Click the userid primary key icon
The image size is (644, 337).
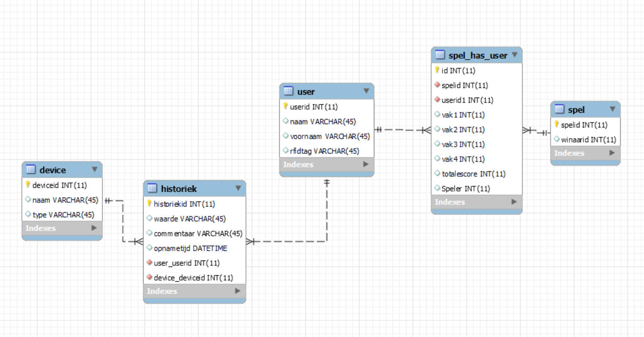tap(285, 106)
